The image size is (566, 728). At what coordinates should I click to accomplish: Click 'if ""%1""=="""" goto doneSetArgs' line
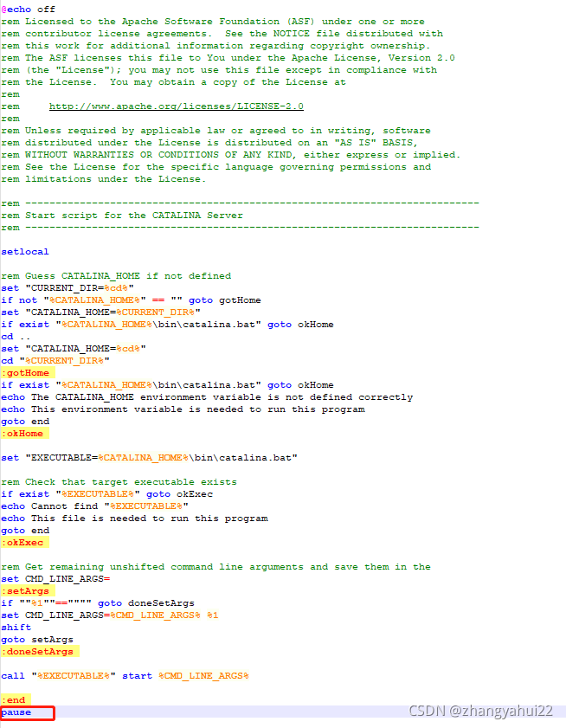(98, 603)
